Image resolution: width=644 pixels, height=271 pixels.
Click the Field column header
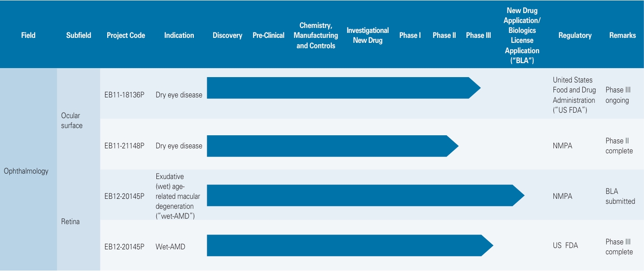[x=28, y=35]
